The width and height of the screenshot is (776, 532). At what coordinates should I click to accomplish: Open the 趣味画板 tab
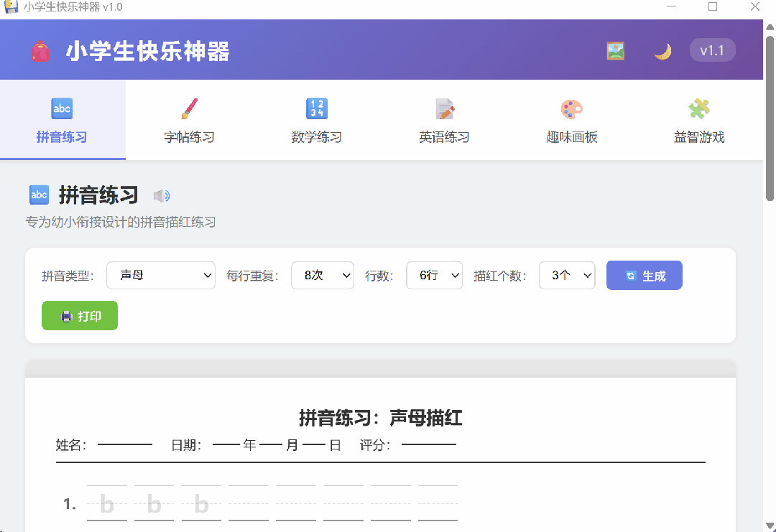click(x=572, y=120)
